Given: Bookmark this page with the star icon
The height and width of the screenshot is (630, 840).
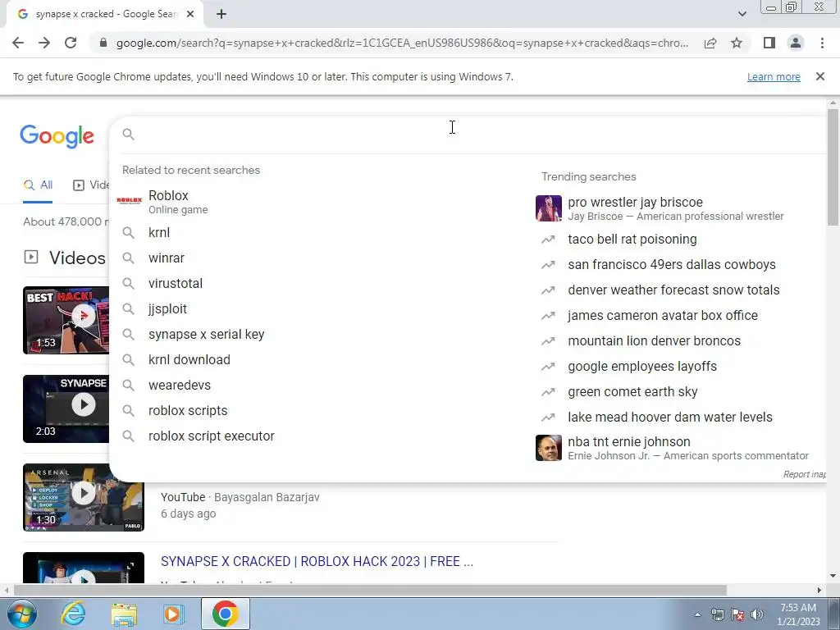Looking at the screenshot, I should tap(737, 43).
